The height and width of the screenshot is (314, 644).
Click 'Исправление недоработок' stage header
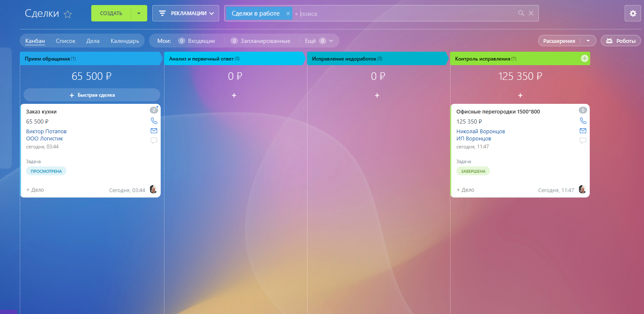(378, 58)
